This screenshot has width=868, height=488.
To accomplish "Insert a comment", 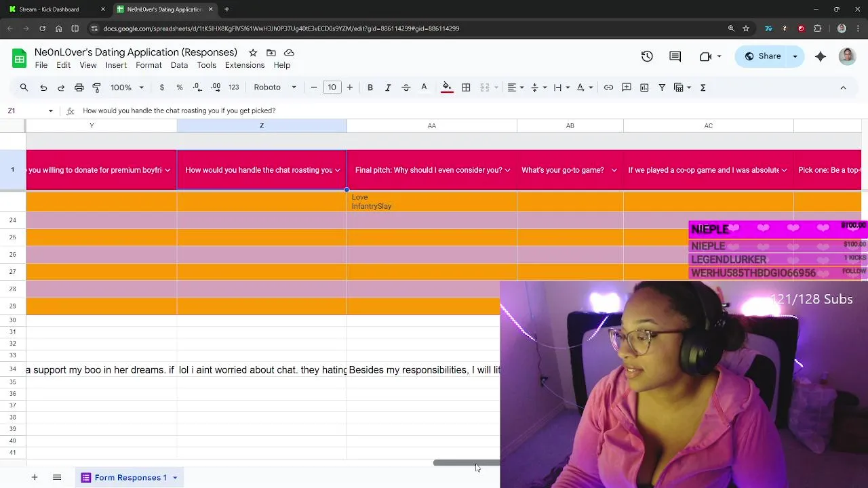I will (627, 87).
